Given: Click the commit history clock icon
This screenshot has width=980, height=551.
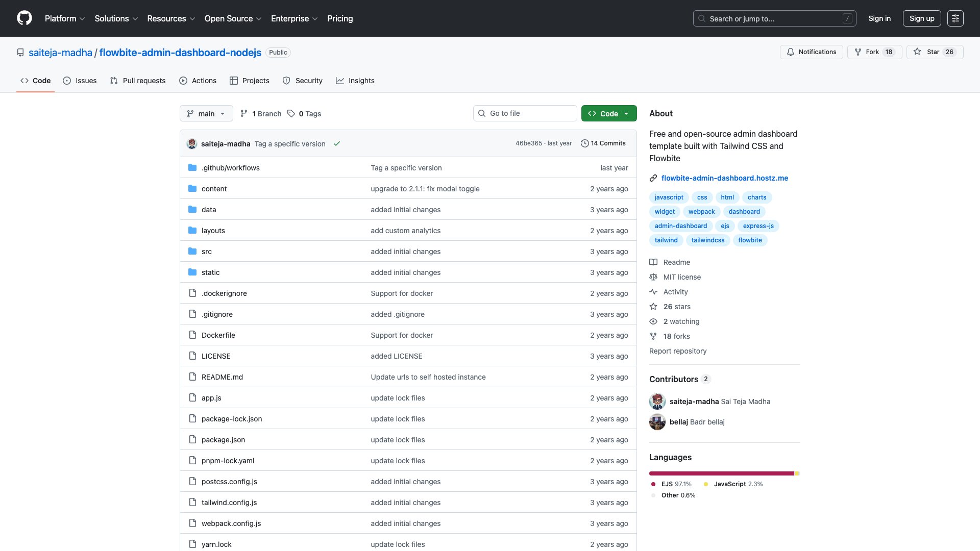Looking at the screenshot, I should pos(585,143).
